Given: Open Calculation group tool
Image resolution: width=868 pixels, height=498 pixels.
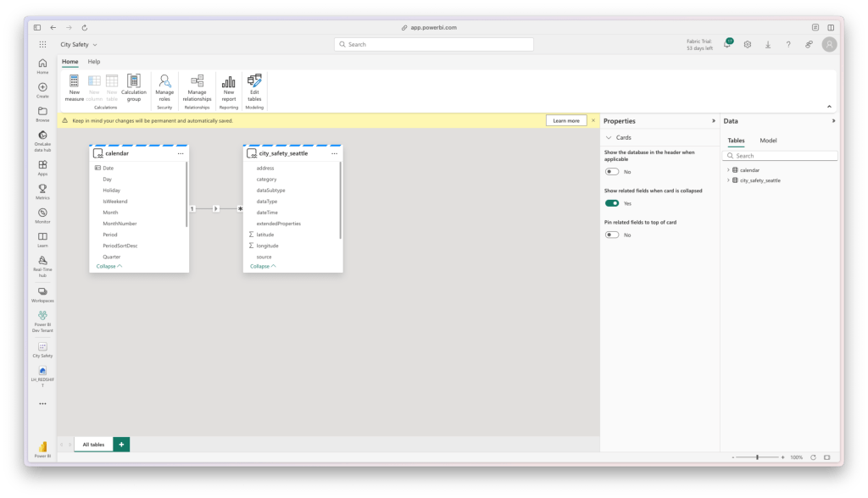Looking at the screenshot, I should [x=133, y=81].
